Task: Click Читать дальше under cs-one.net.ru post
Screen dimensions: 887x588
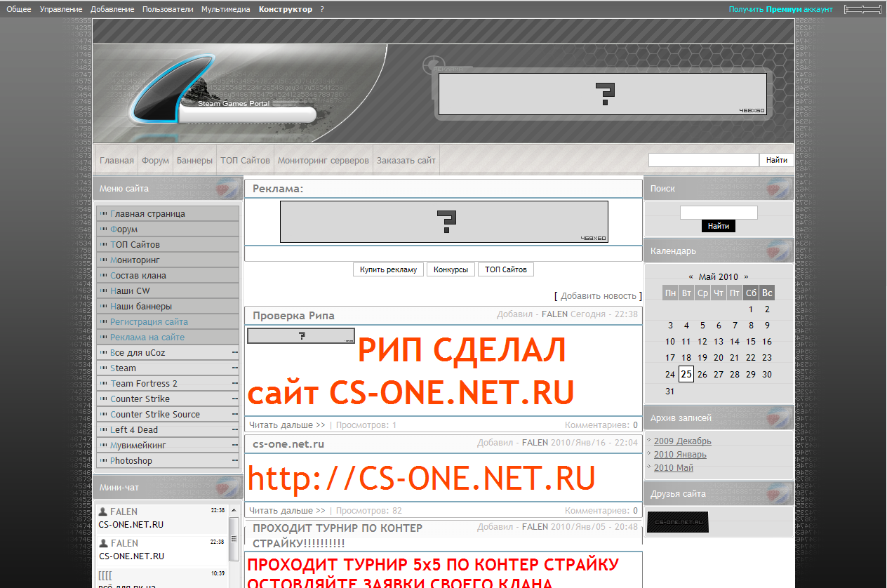Action: pos(287,511)
